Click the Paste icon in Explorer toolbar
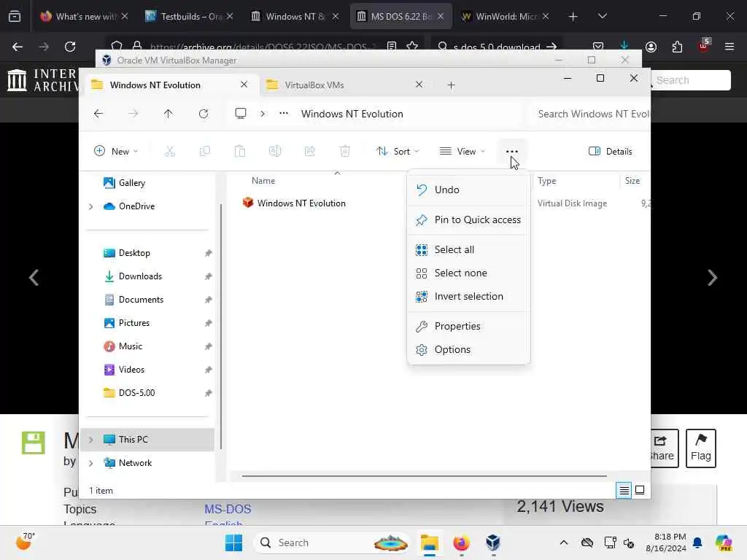Image resolution: width=747 pixels, height=560 pixels. pyautogui.click(x=240, y=152)
